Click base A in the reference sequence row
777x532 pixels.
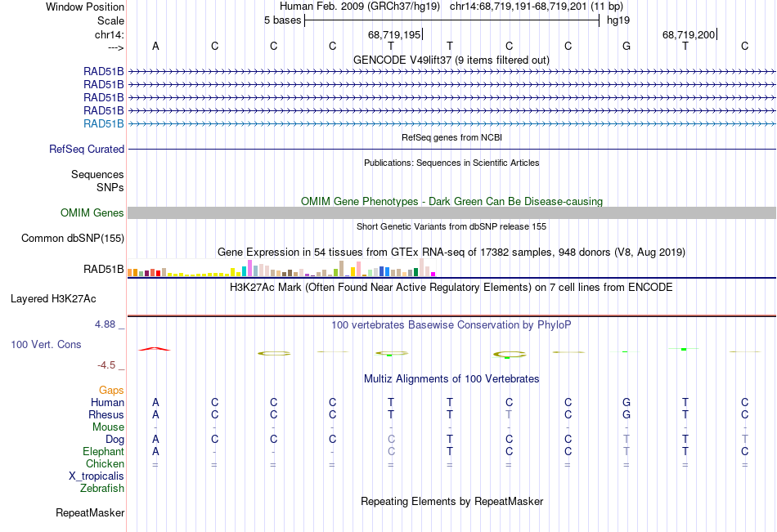coord(155,46)
